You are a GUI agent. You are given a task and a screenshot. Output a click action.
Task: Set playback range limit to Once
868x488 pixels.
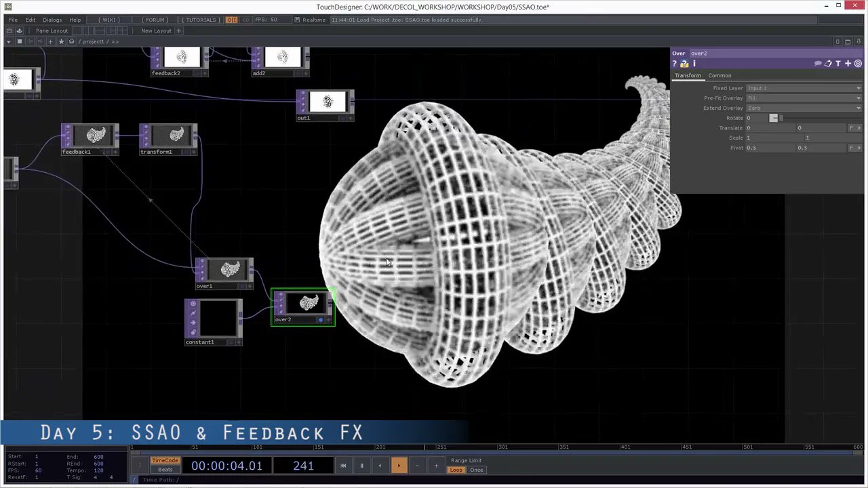pos(477,470)
